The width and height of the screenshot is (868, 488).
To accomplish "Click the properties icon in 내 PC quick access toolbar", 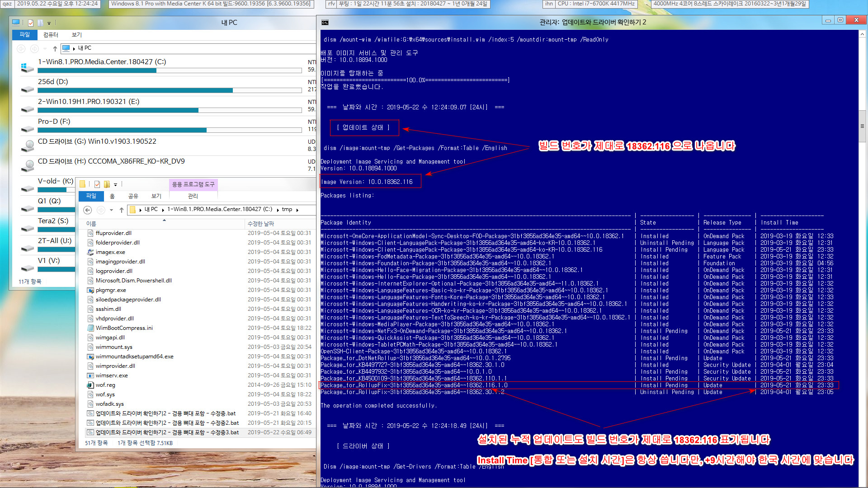I will click(31, 23).
